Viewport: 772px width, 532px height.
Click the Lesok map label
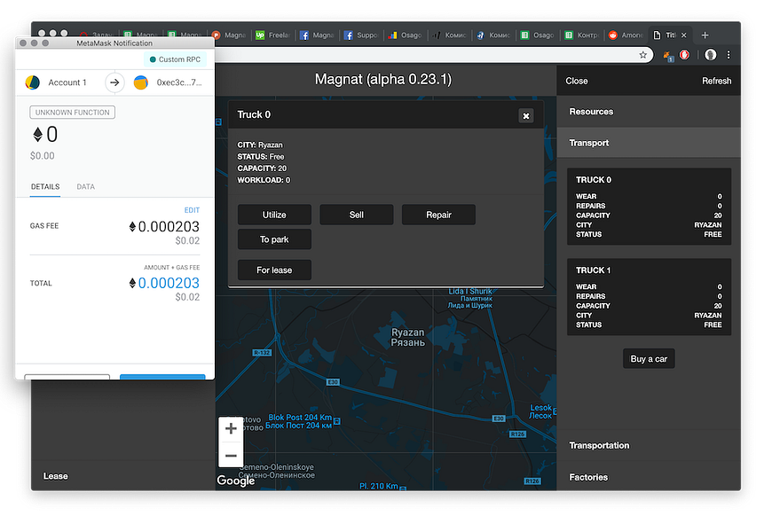click(540, 411)
